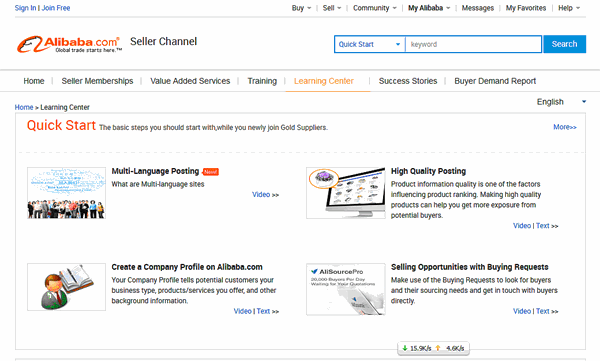Open the Messages link
The image size is (600, 361).
coord(478,8)
